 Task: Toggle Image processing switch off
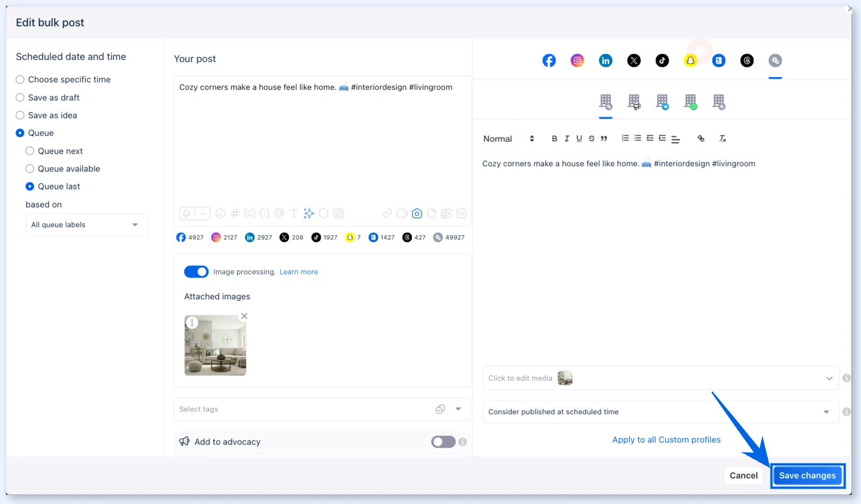click(x=196, y=272)
